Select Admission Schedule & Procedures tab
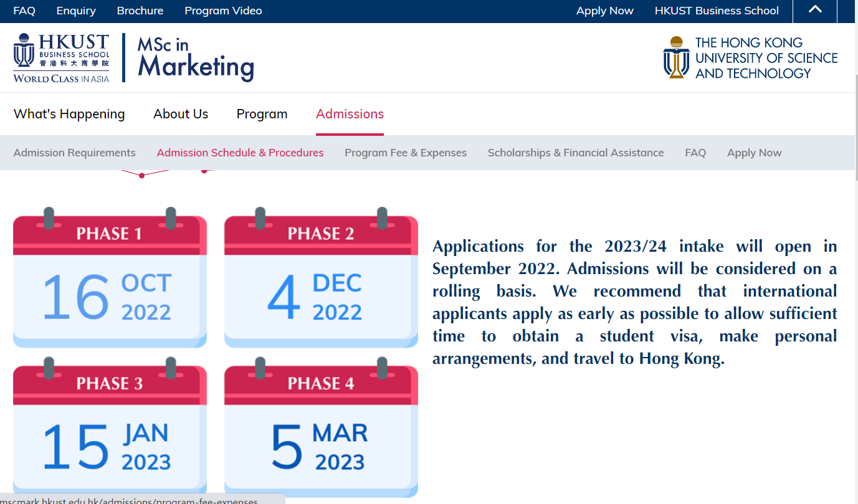858x504 pixels. coord(240,153)
